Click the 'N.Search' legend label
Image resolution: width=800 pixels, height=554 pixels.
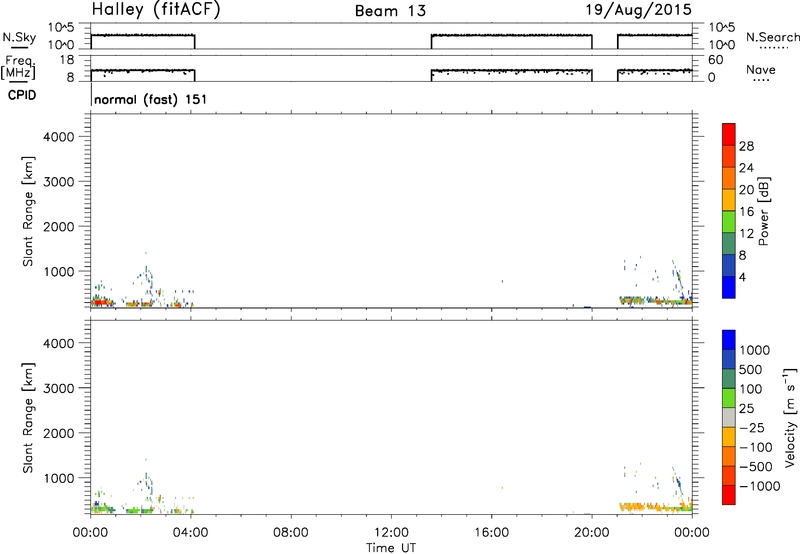[x=772, y=37]
